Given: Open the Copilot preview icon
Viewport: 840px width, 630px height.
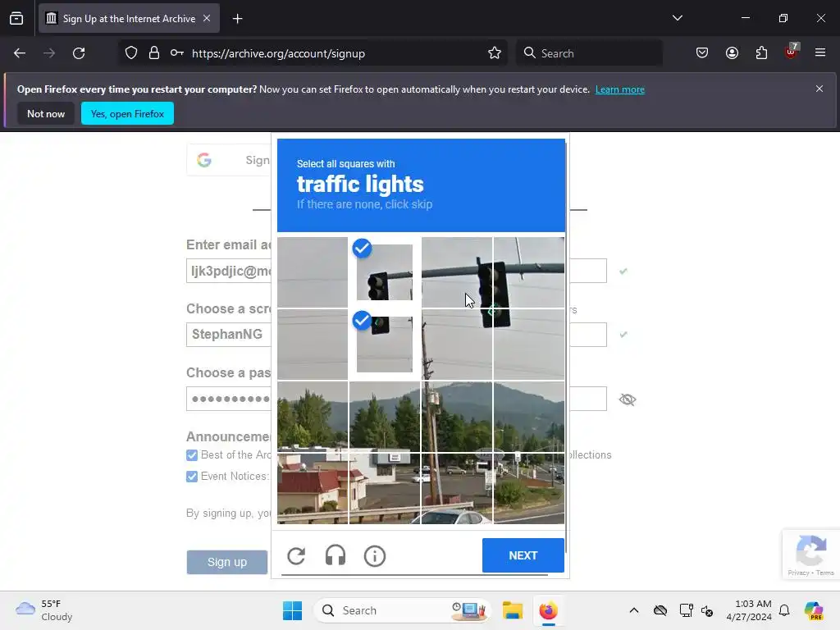Looking at the screenshot, I should (x=813, y=610).
